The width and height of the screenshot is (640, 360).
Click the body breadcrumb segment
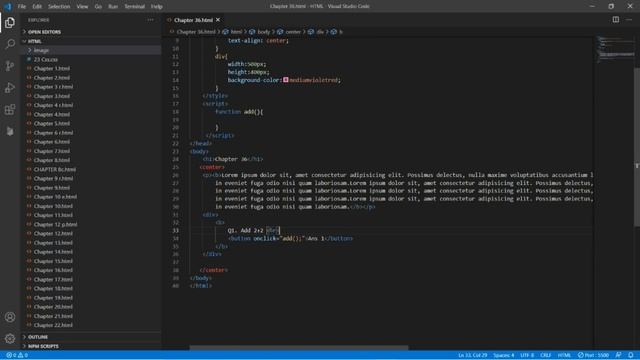point(260,32)
